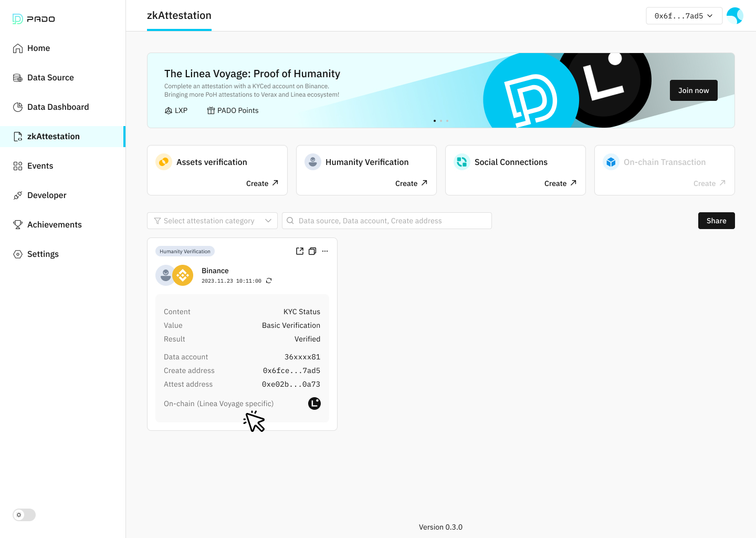Viewport: 756px width, 538px height.
Task: Click the Humanity Verification tag on card
Action: click(185, 251)
